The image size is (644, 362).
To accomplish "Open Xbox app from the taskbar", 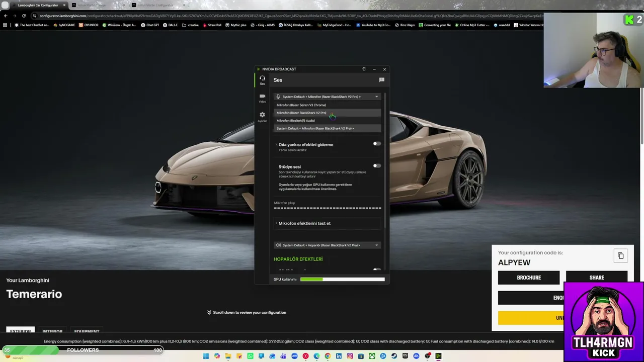I will 372,356.
